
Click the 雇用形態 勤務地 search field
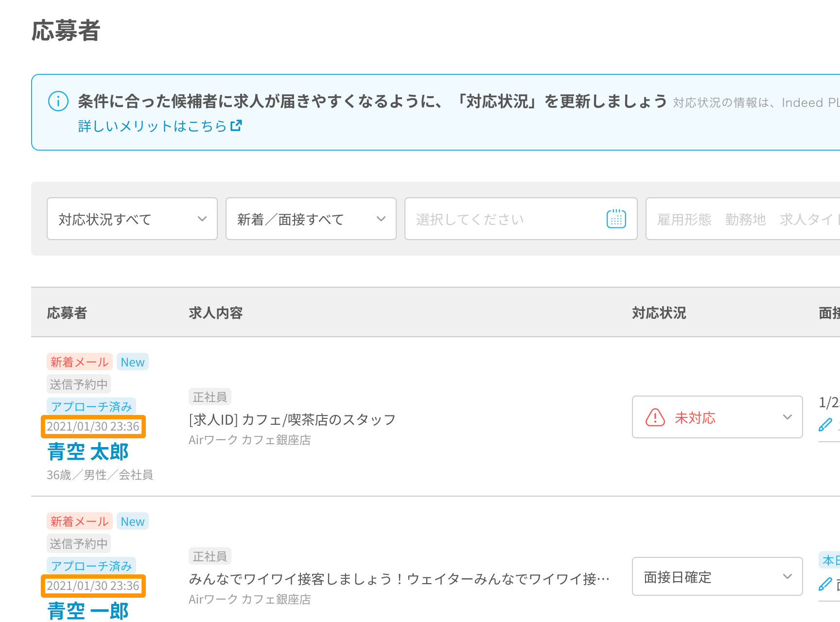tap(743, 219)
